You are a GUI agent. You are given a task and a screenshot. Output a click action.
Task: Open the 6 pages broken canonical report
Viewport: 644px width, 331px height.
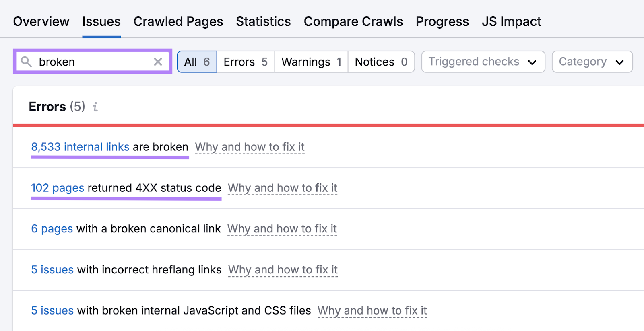click(x=52, y=228)
